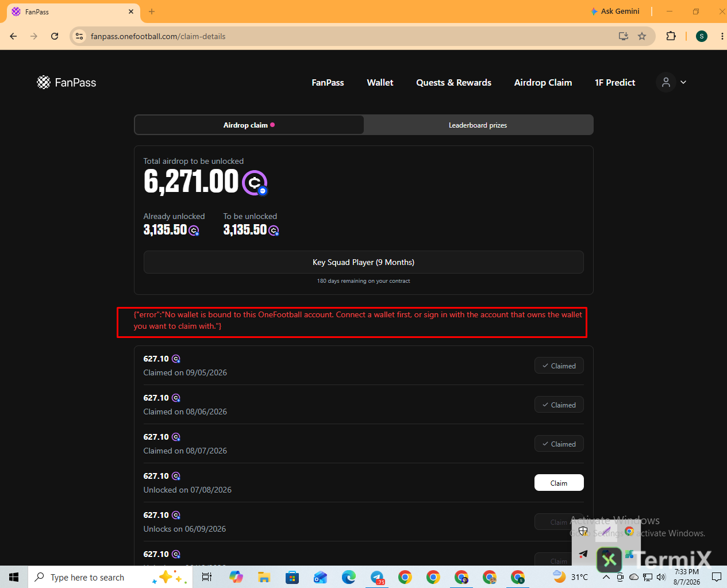Expand the account dropdown chevron
Screen dimensions: 727x588
(x=683, y=83)
